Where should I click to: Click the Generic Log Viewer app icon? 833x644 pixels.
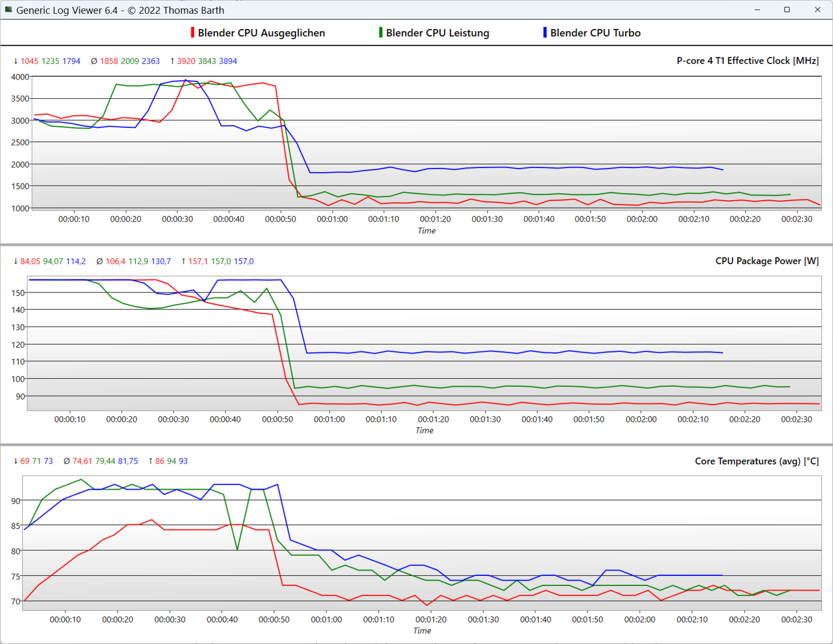pos(9,10)
